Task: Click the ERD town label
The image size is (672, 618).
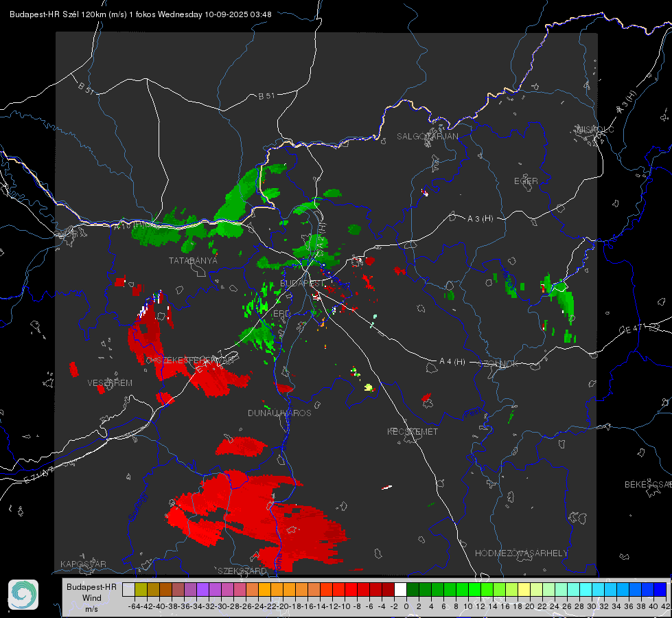Action: pos(281,314)
